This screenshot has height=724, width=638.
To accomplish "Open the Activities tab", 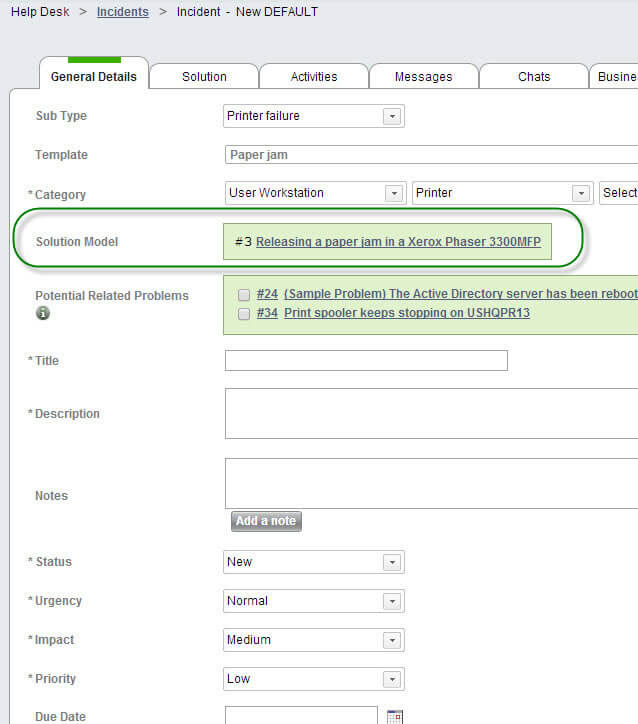I will click(x=314, y=77).
